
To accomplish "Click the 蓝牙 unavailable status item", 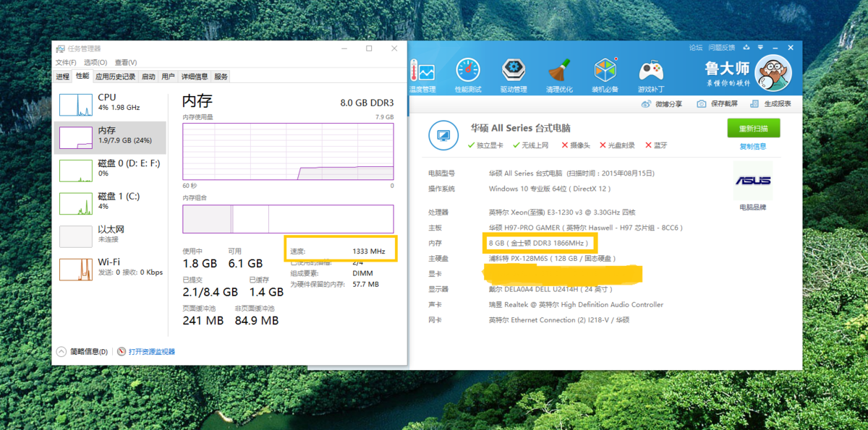I will pyautogui.click(x=656, y=145).
